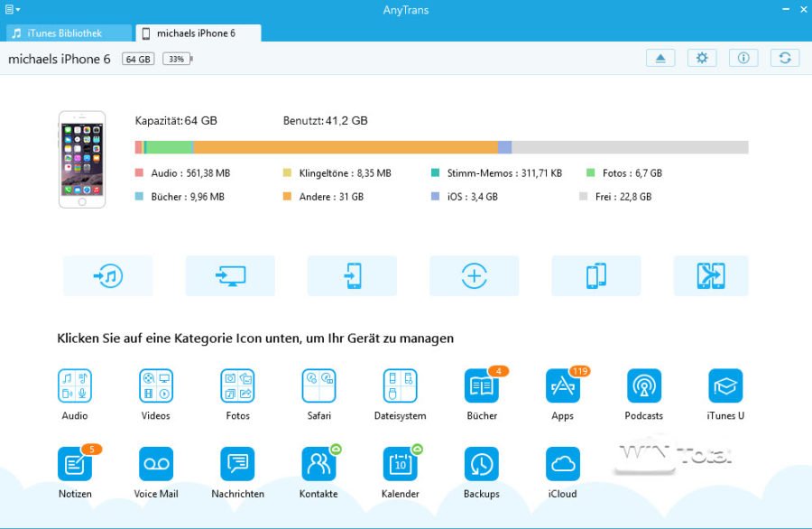Click the Klingeltöne legend color swatch
This screenshot has width=812, height=529.
click(x=287, y=172)
